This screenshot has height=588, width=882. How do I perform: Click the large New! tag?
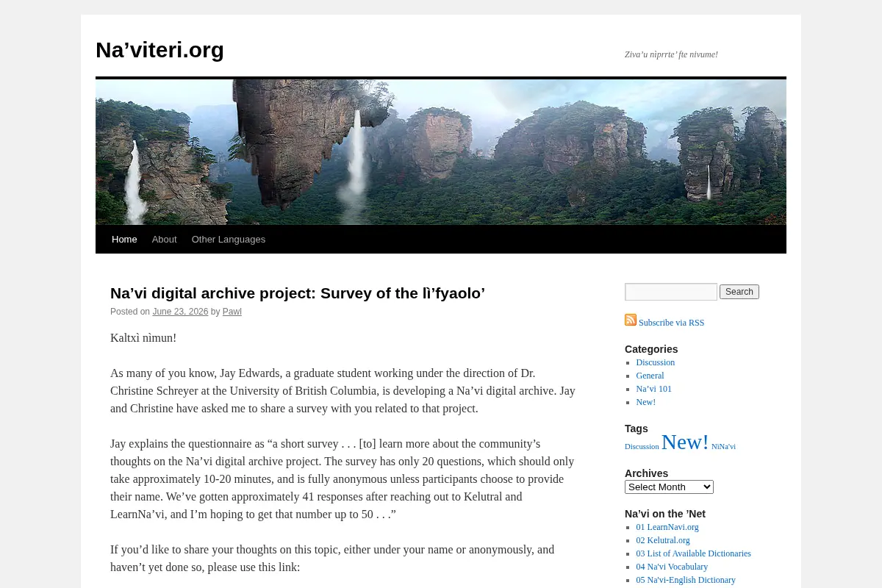[685, 442]
